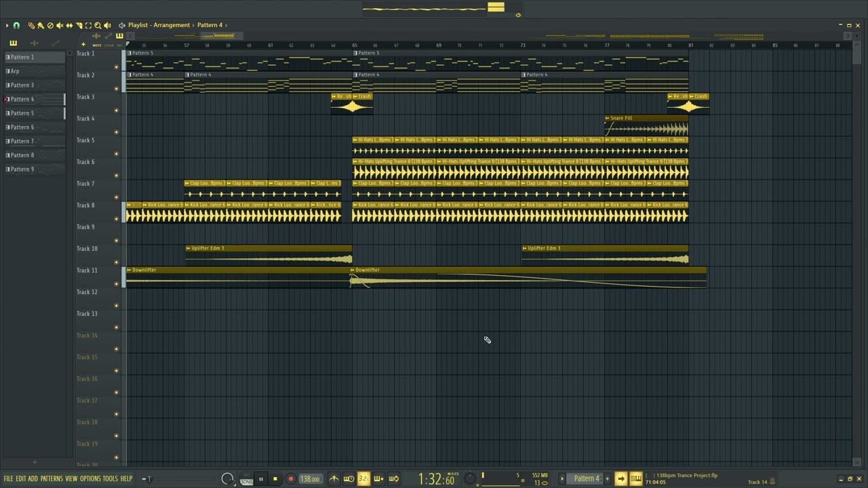868x488 pixels.
Task: Mute Track 13 using its dot
Action: (x=116, y=327)
